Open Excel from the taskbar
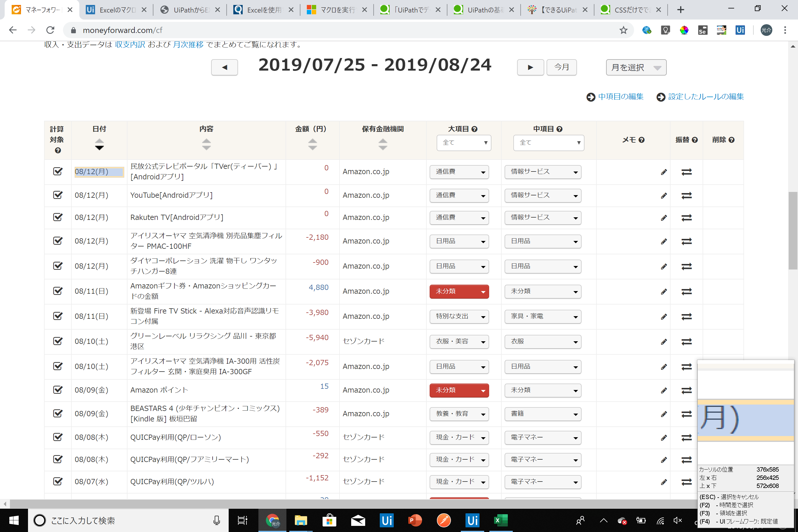This screenshot has height=532, width=798. point(501,520)
